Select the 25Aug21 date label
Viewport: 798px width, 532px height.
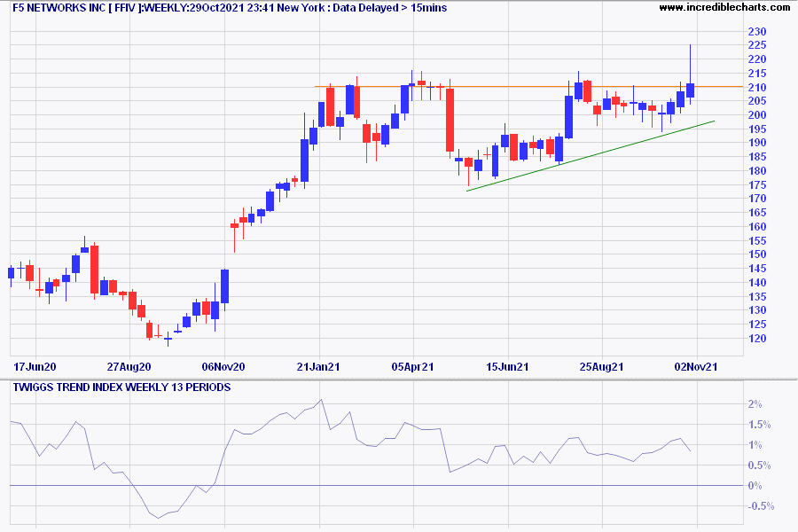[x=601, y=366]
